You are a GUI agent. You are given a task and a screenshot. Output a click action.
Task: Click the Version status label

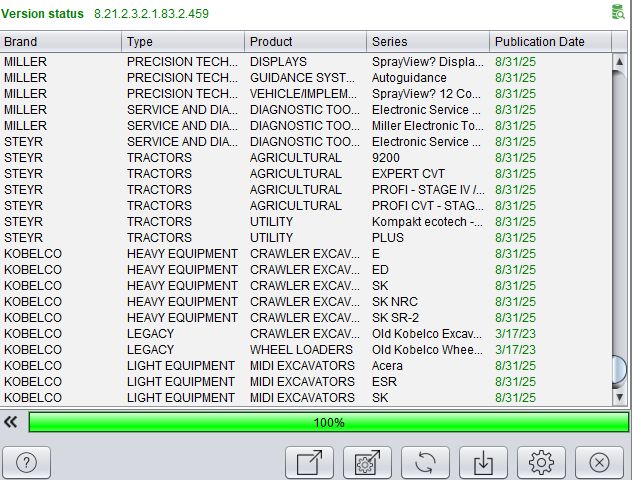click(42, 14)
